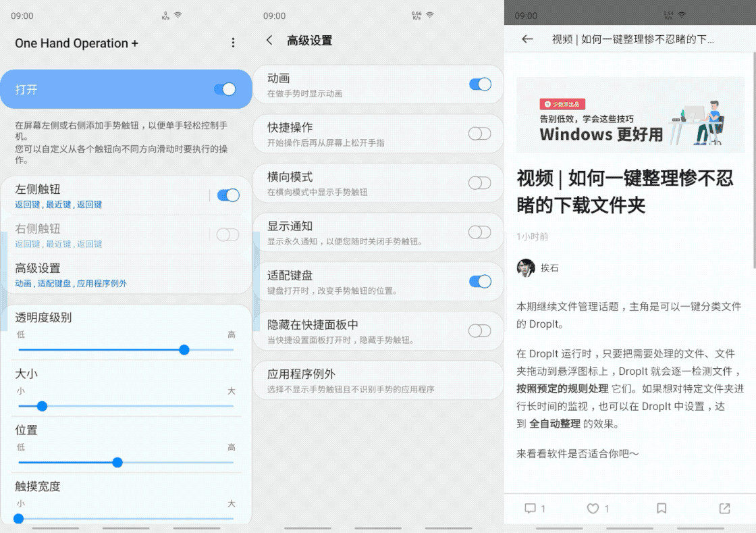756x533 pixels.
Task: Turn on 显示通知 toggle
Action: point(479,232)
